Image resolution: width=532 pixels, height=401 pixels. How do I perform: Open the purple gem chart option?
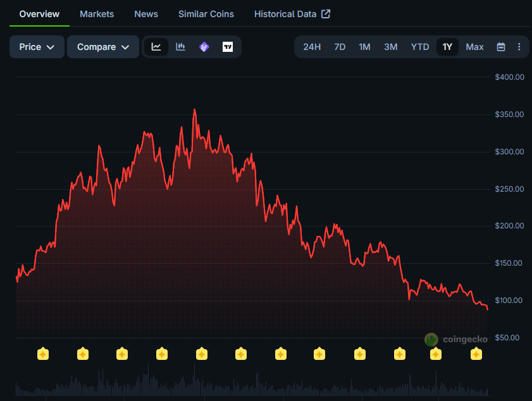204,47
